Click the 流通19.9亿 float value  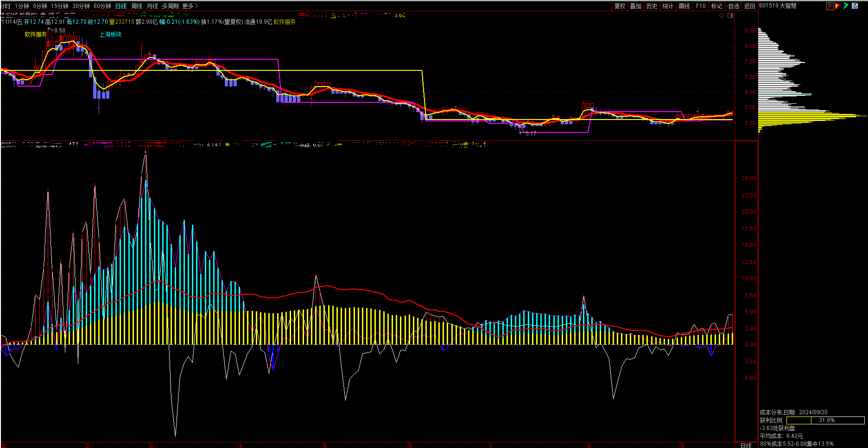pos(258,22)
